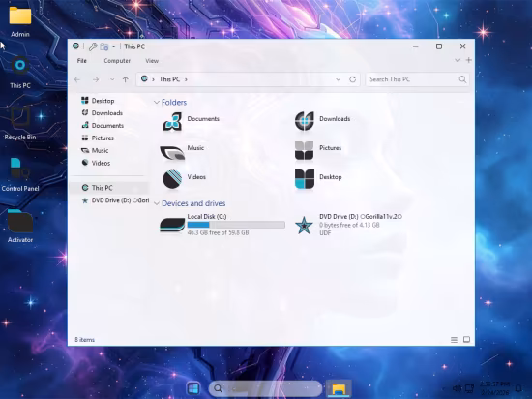This screenshot has height=399, width=532.
Task: Open the address bar history dropdown
Action: [x=338, y=79]
